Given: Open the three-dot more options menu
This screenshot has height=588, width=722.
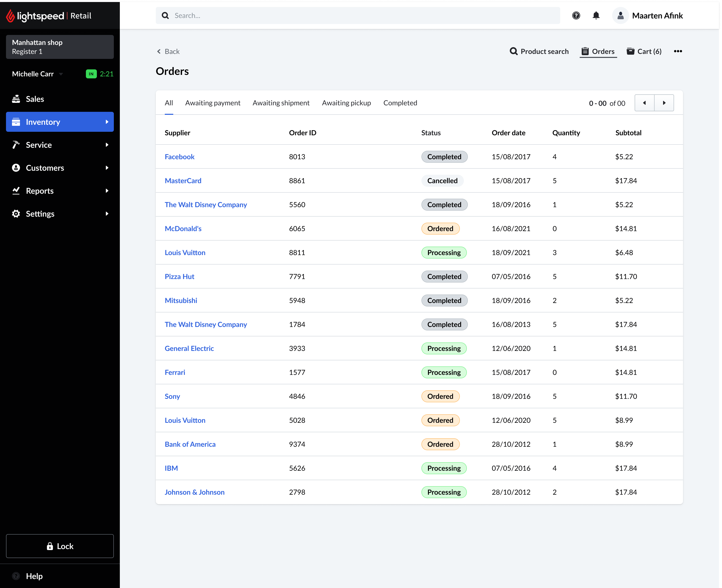Looking at the screenshot, I should point(678,51).
